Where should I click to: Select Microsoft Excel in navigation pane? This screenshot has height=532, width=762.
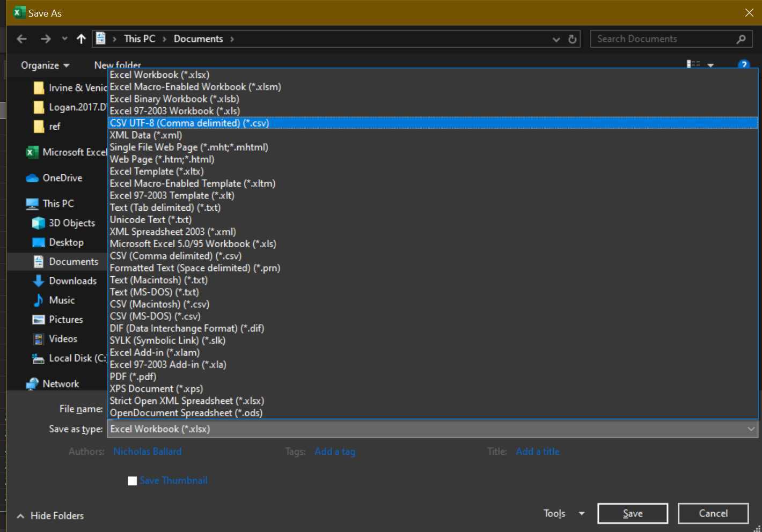(67, 152)
